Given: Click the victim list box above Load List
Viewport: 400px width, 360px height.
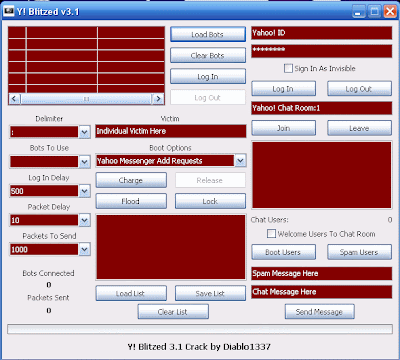Looking at the screenshot, I should pyautogui.click(x=171, y=247).
